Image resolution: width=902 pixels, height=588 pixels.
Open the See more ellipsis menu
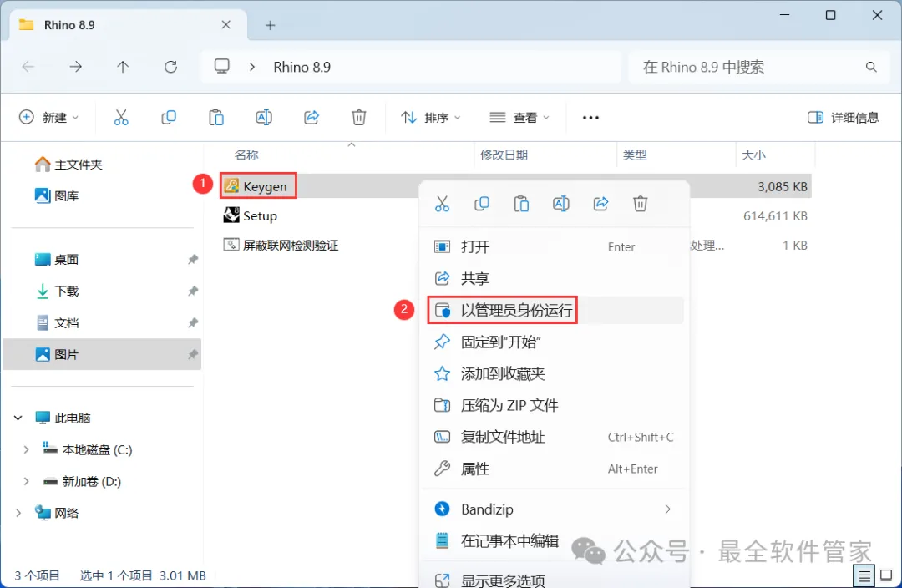590,118
